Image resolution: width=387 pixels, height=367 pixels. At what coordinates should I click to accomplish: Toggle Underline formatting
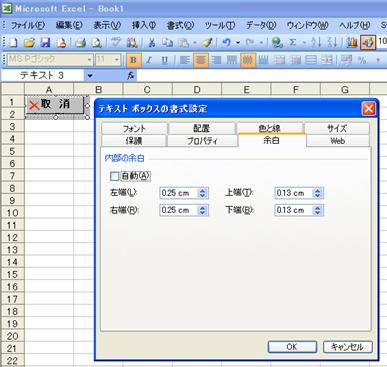[x=165, y=60]
